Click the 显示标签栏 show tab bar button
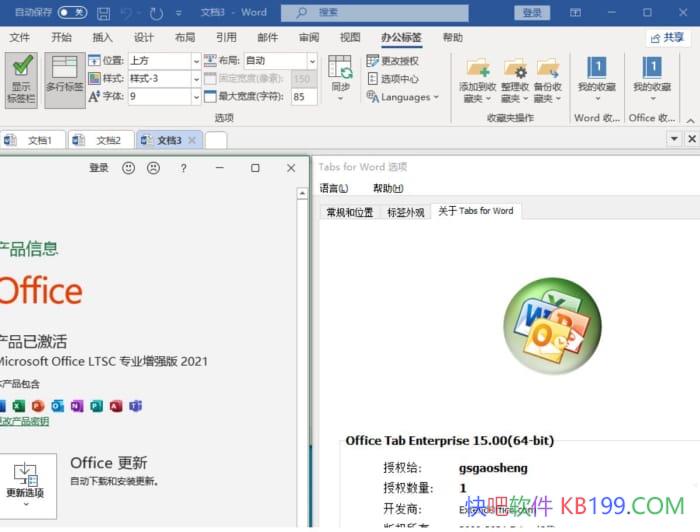The height and width of the screenshot is (532, 700). pyautogui.click(x=20, y=78)
